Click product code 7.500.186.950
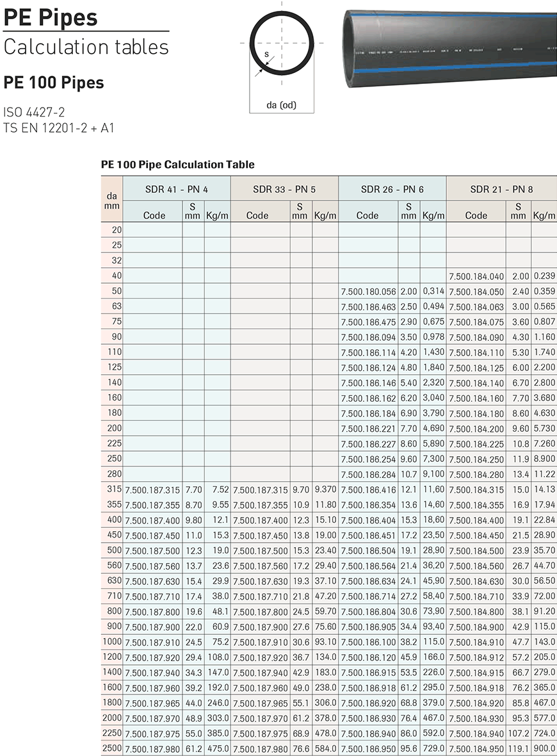The width and height of the screenshot is (557, 756). (368, 748)
